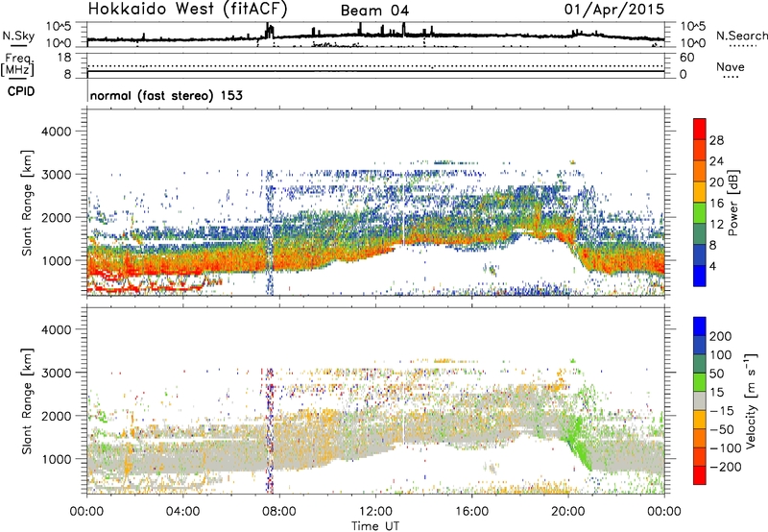Select the 'Beam 04' label
768x532 pixels.
coord(374,11)
